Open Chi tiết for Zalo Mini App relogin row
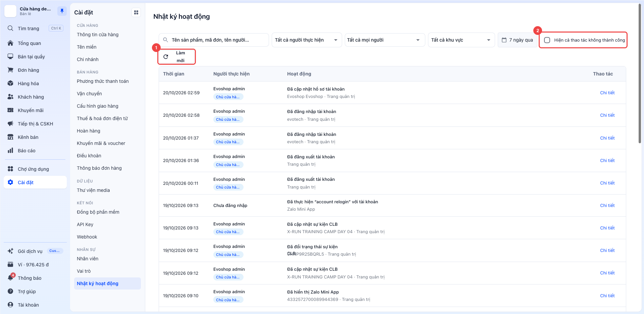This screenshot has height=314, width=644. [x=607, y=206]
